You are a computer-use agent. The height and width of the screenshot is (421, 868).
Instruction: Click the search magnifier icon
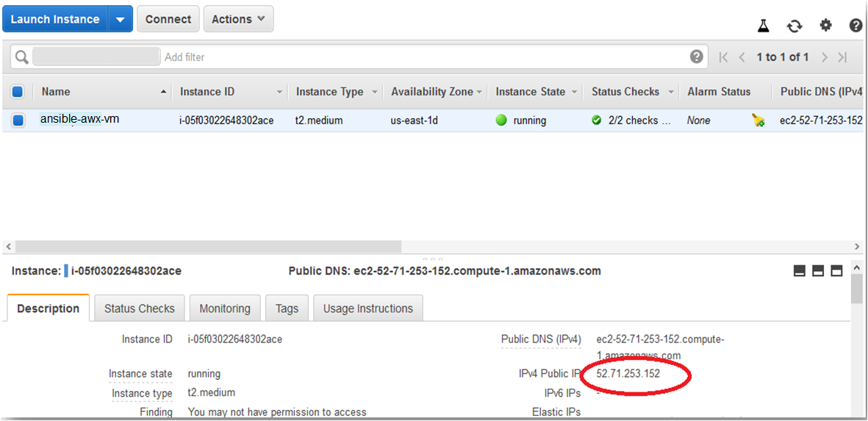click(21, 57)
